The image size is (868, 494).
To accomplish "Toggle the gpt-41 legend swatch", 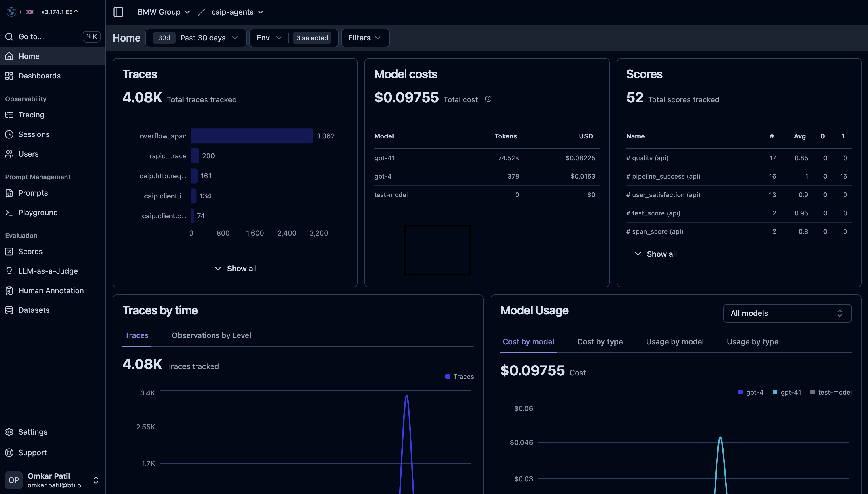I will [x=775, y=392].
